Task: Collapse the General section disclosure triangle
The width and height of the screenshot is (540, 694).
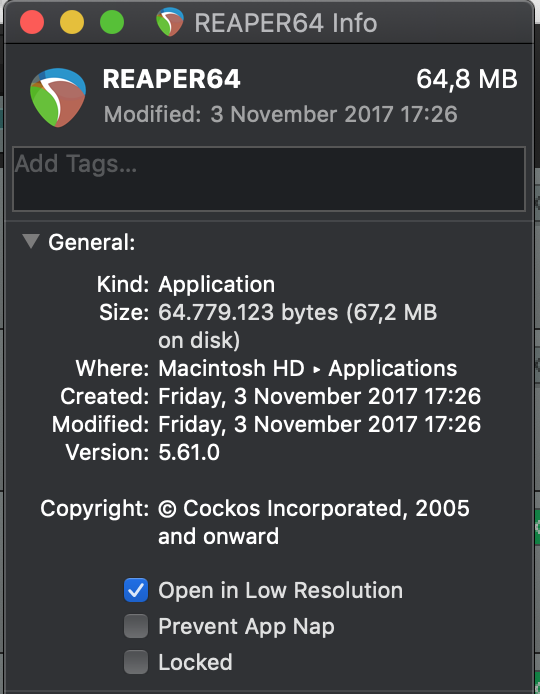Action: coord(31,242)
